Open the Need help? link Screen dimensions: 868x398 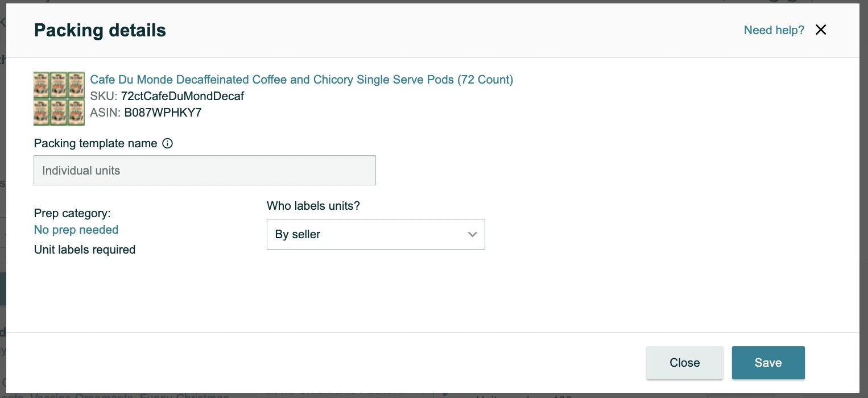(x=774, y=30)
